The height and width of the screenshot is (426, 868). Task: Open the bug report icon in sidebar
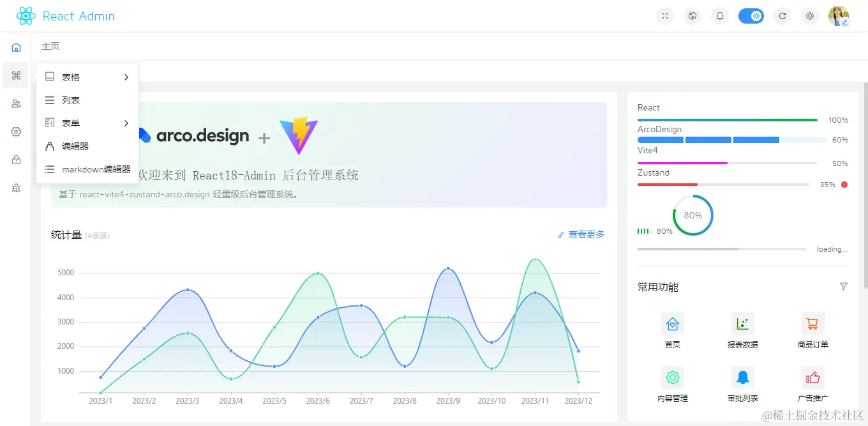pos(15,188)
